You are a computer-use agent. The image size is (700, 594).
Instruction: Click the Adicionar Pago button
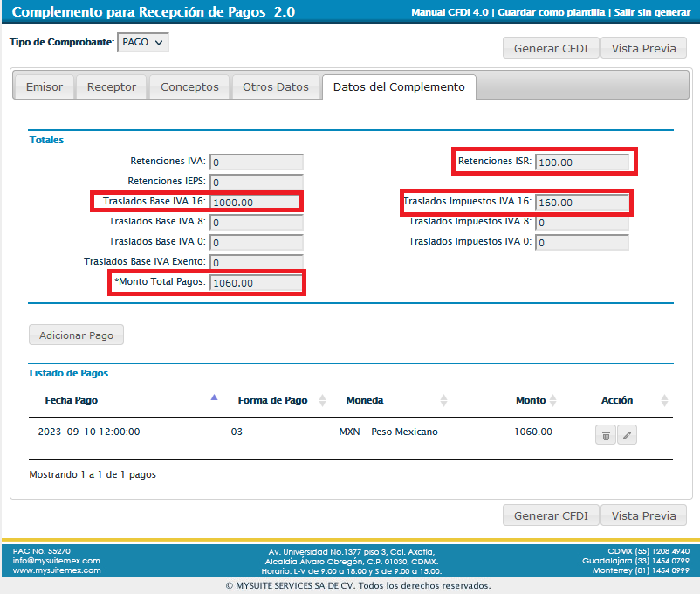(77, 335)
